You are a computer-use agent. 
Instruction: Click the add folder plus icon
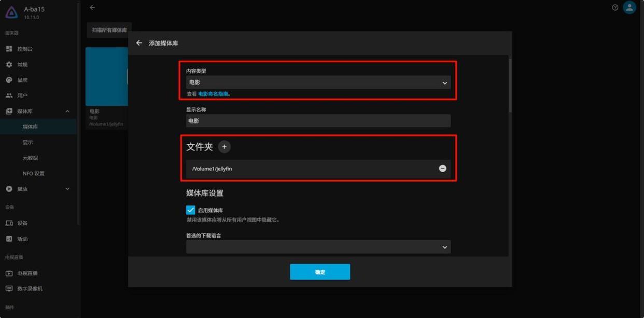[224, 147]
